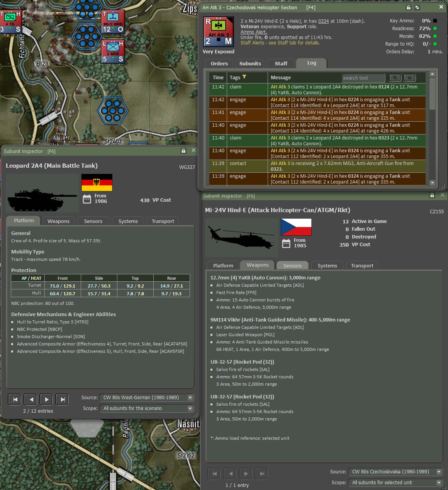The image size is (448, 490).
Task: Open the Sensors tab in the Hind-E inspector
Action: point(292,265)
